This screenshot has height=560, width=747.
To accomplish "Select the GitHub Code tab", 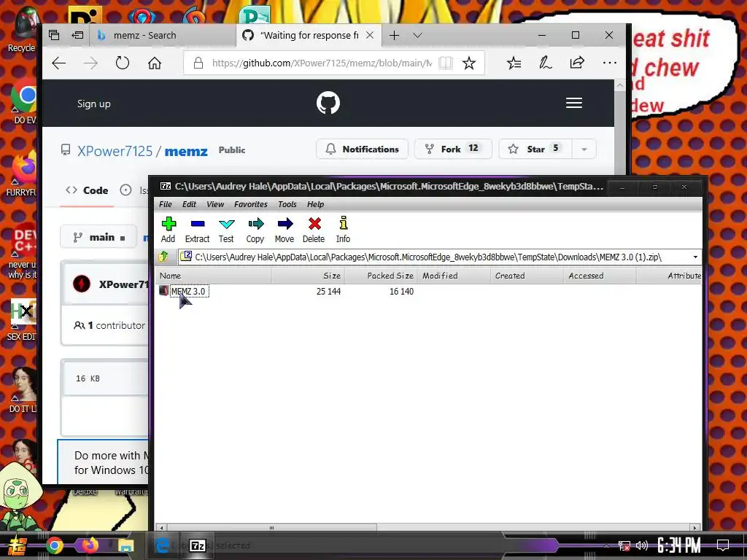I will [88, 190].
